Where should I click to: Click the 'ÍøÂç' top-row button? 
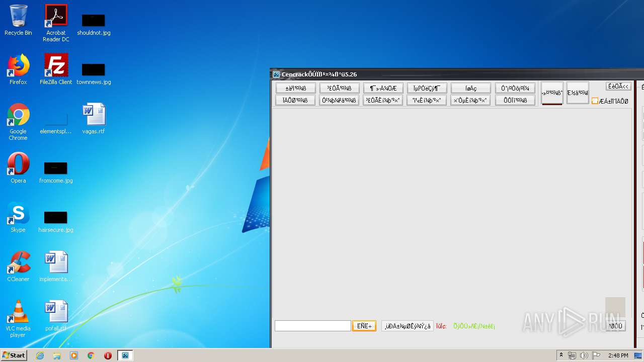[x=470, y=88]
